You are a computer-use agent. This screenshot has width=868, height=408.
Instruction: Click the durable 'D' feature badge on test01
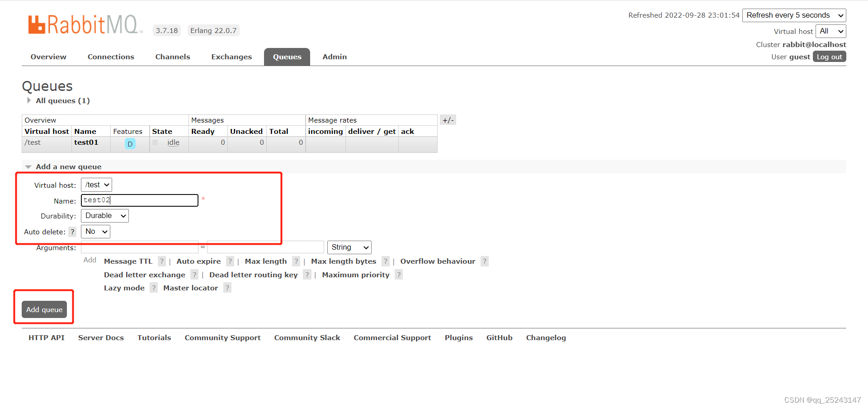tap(130, 144)
